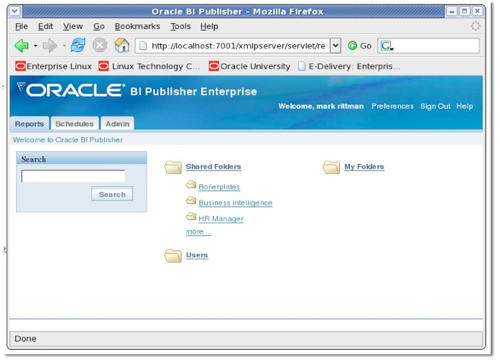The width and height of the screenshot is (500, 362).
Task: Click the Forward arrow icon
Action: click(50, 46)
